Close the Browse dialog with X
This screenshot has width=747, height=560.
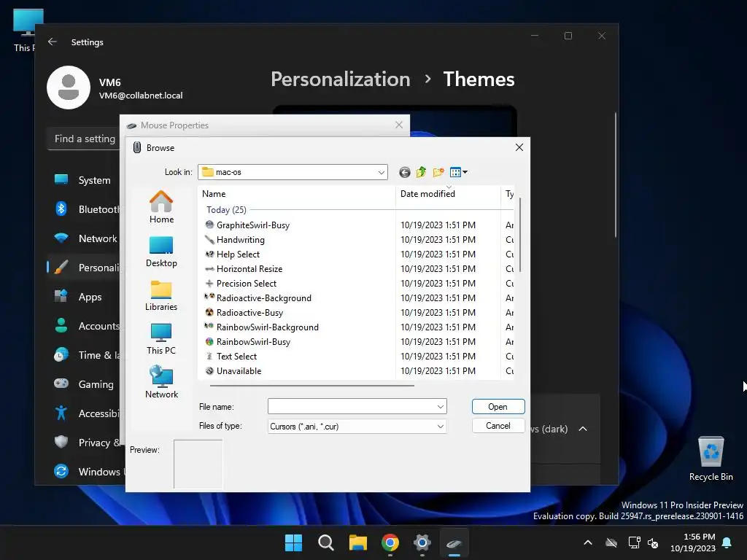point(519,147)
